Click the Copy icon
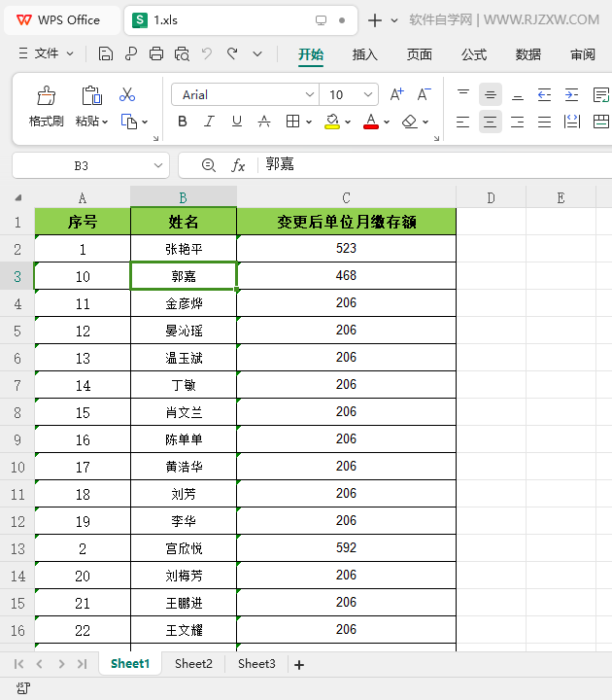Viewport: 612px width, 700px height. tap(128, 122)
